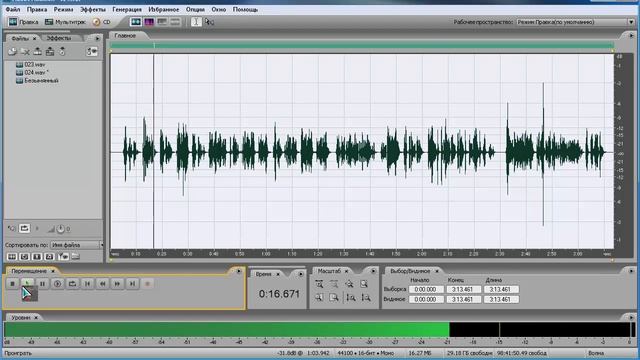Pause playback in the transport panel
The height and width of the screenshot is (360, 640).
[42, 283]
